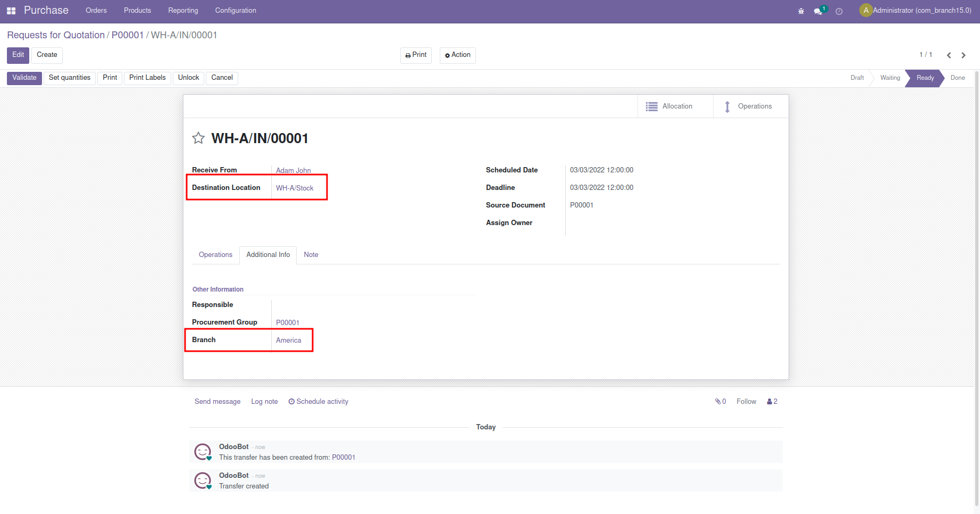Viewport: 980px width, 514px height.
Task: Open Adam John partner link
Action: (294, 171)
